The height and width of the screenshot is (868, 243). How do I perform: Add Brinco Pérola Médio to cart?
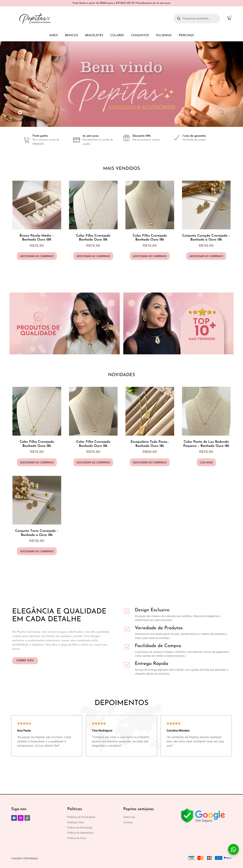click(x=37, y=256)
